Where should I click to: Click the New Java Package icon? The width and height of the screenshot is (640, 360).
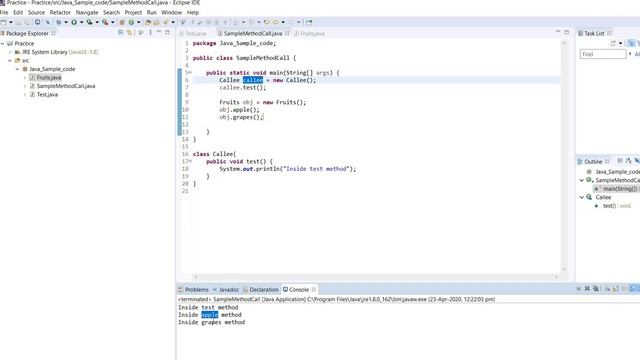tap(122, 22)
